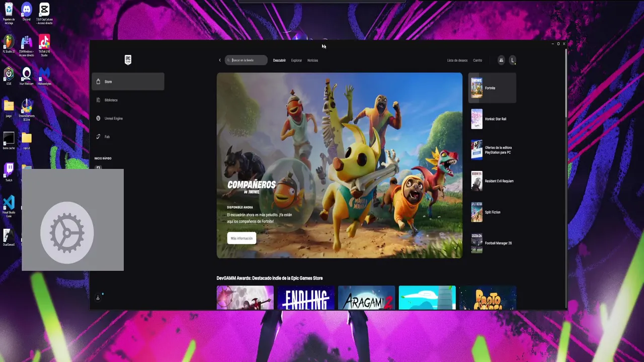The height and width of the screenshot is (362, 644).
Task: Open the Iriun Webcam desktop icon
Action: 27,76
